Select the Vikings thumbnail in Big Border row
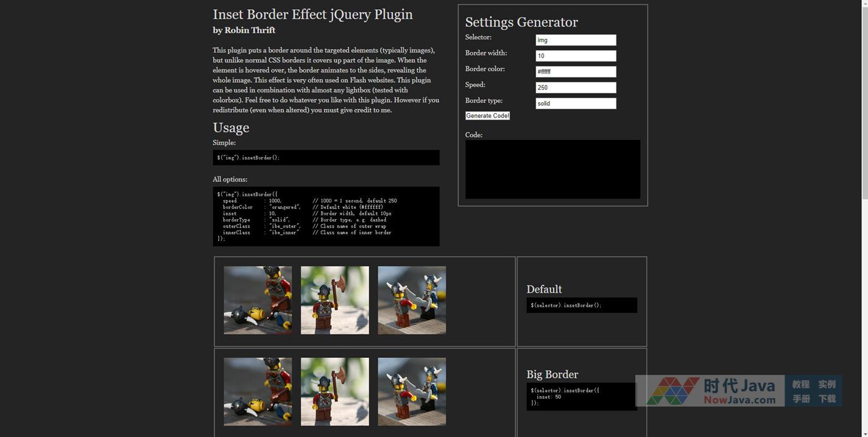 pyautogui.click(x=412, y=391)
